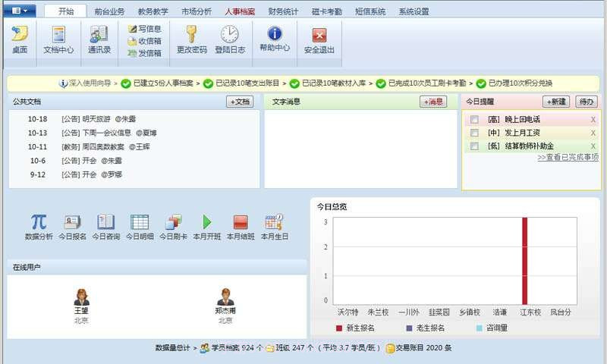The width and height of the screenshot is (607, 364).
Task: Switch to the 财务统计 tab
Action: [283, 11]
